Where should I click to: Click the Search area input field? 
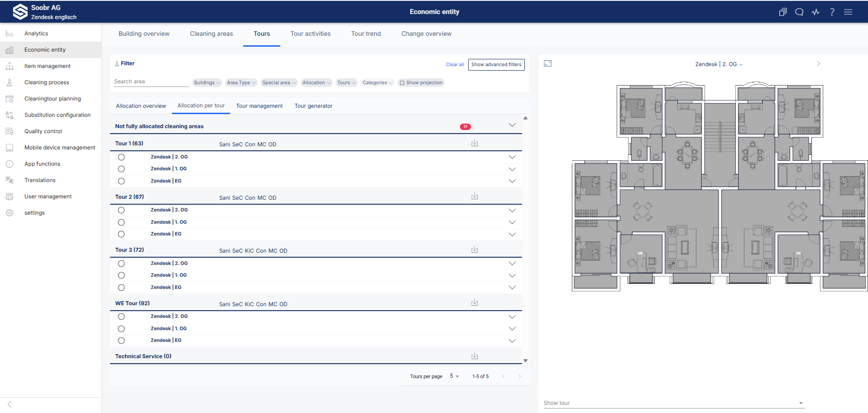pyautogui.click(x=151, y=82)
